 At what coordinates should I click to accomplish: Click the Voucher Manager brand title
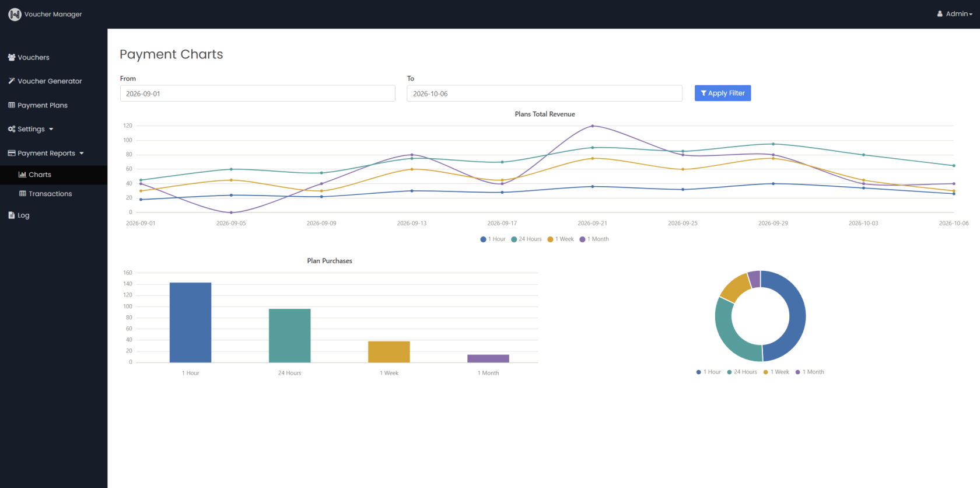pos(53,14)
